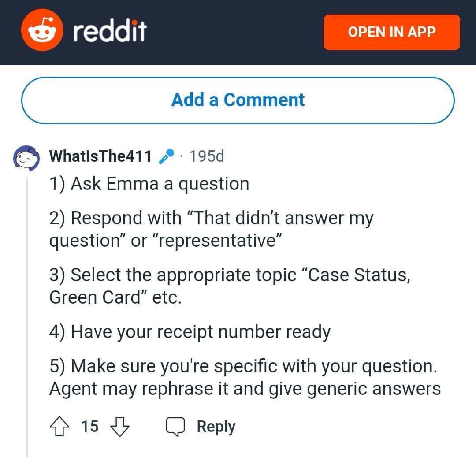Screen dimensions: 476x457
Task: Downvote the comment with the down arrow
Action: click(x=120, y=426)
